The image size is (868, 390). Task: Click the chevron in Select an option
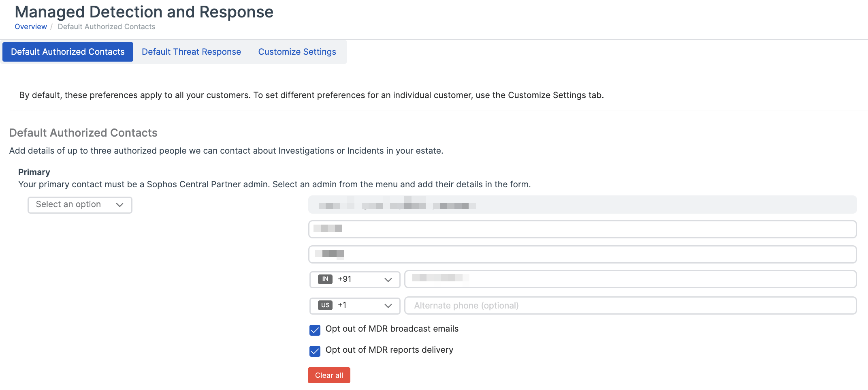(119, 205)
